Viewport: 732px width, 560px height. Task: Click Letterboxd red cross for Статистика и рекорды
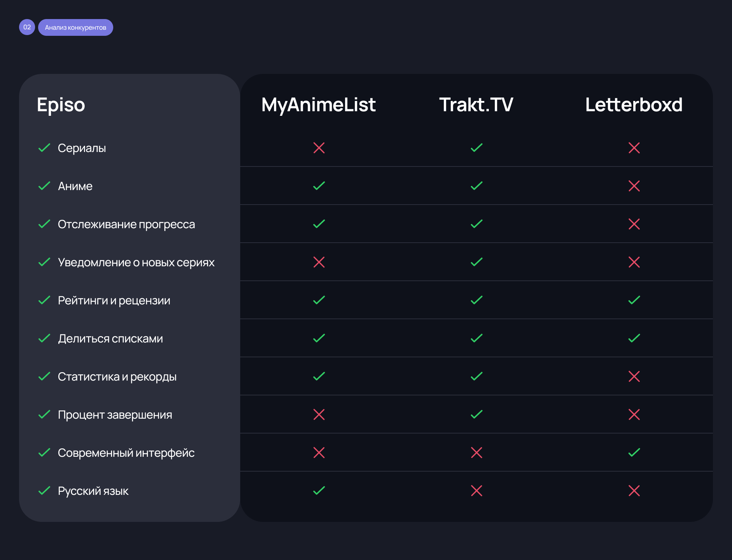[634, 376]
